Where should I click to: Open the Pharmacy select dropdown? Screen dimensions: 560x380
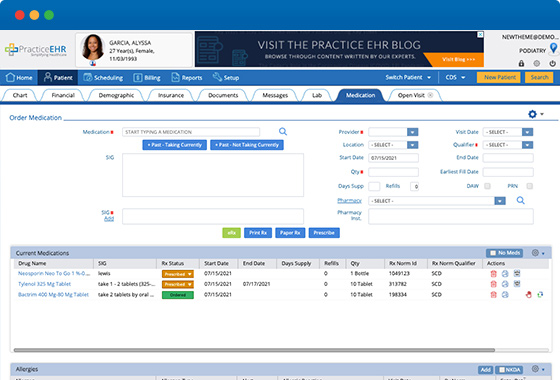500,201
